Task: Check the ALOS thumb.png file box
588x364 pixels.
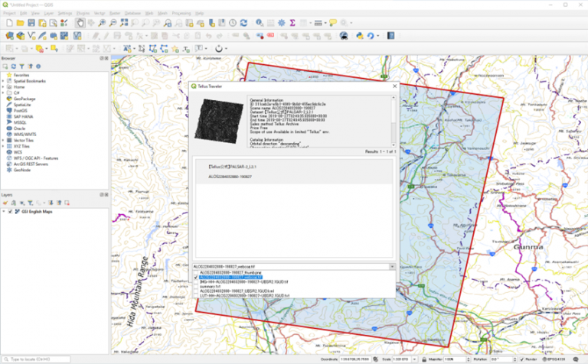Action: (x=196, y=273)
